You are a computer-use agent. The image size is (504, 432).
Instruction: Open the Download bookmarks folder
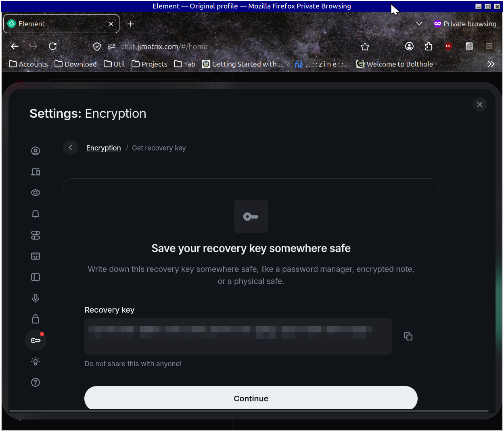tap(76, 64)
